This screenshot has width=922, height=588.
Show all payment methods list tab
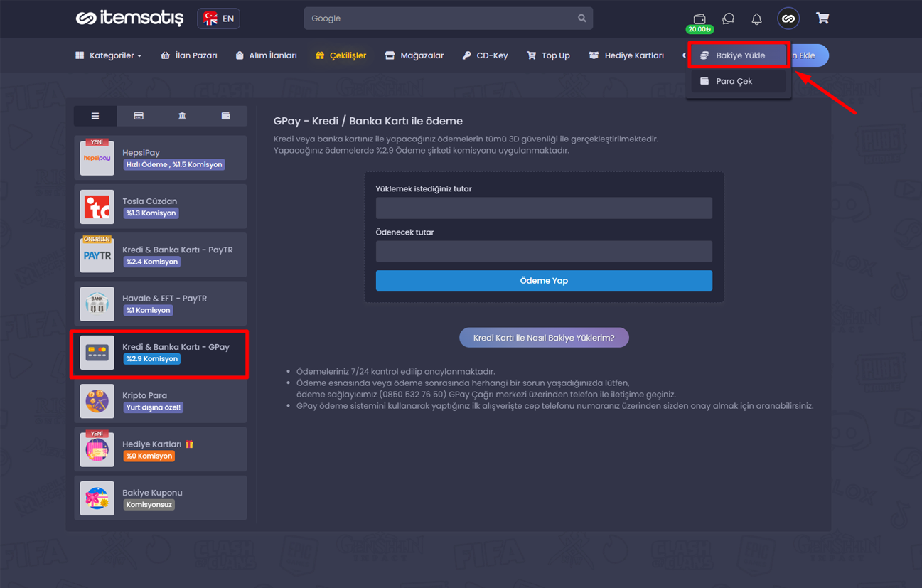[x=95, y=116]
